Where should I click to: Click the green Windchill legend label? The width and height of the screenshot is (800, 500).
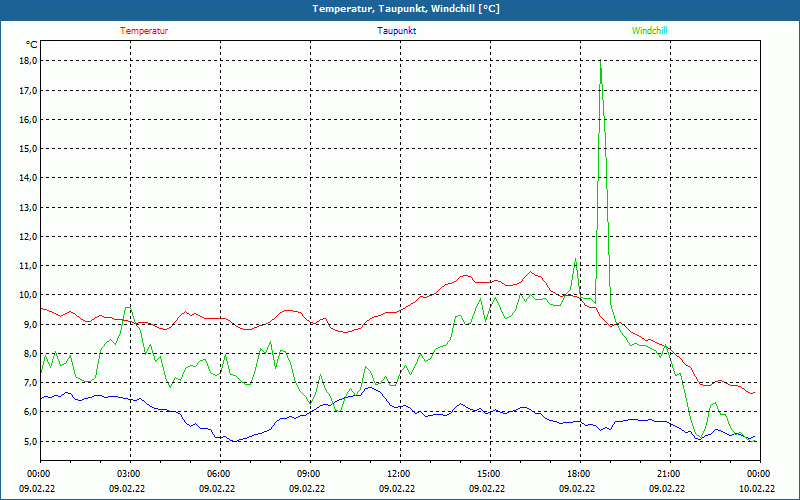(x=649, y=31)
